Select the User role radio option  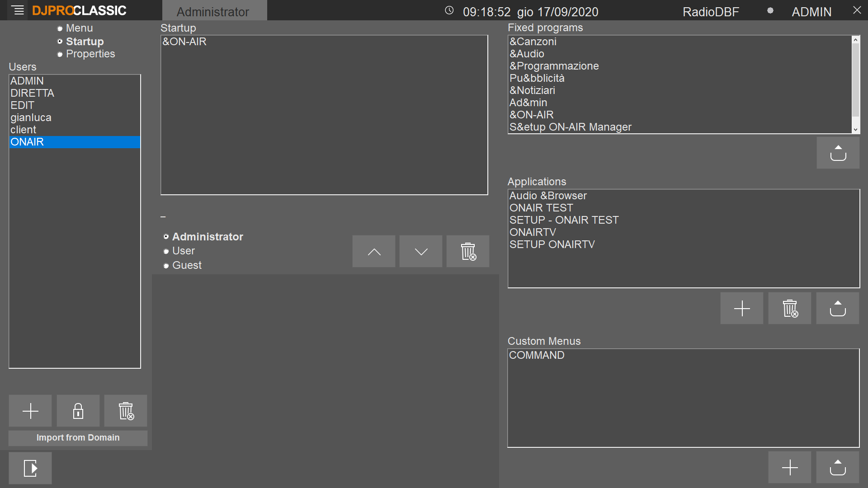[x=166, y=251]
